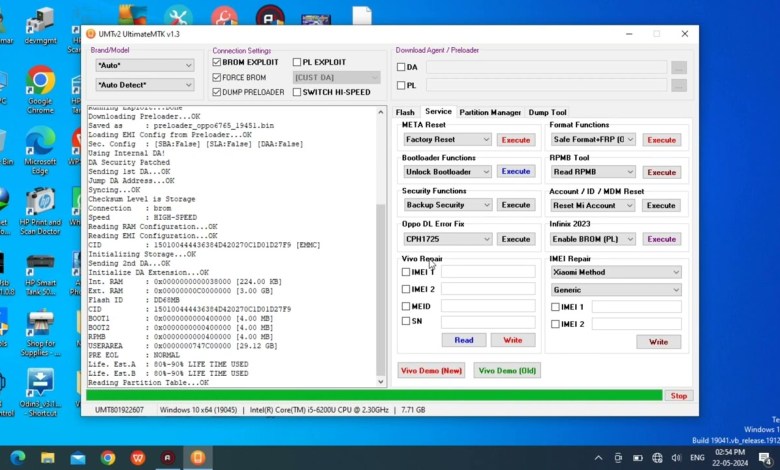
Task: Execute META Factory Reset
Action: 516,140
